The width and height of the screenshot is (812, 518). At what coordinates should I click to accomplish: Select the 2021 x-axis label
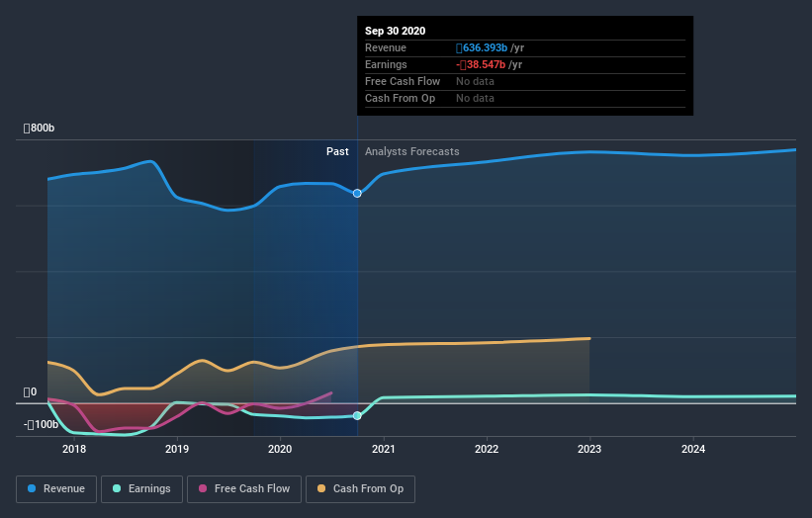[383, 450]
